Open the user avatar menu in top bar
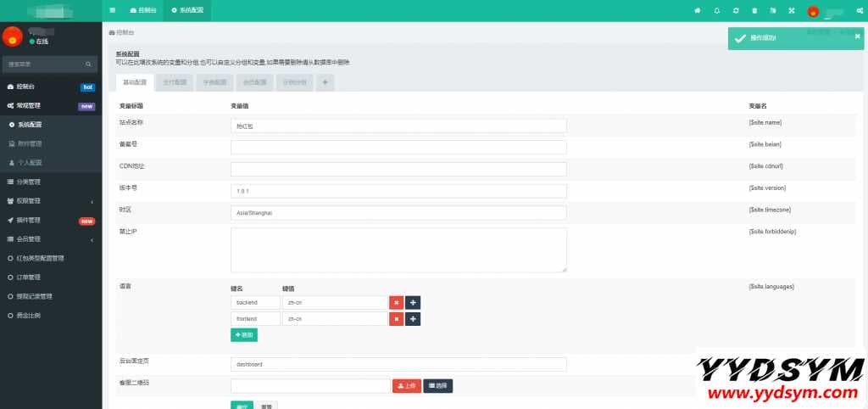 (x=813, y=11)
